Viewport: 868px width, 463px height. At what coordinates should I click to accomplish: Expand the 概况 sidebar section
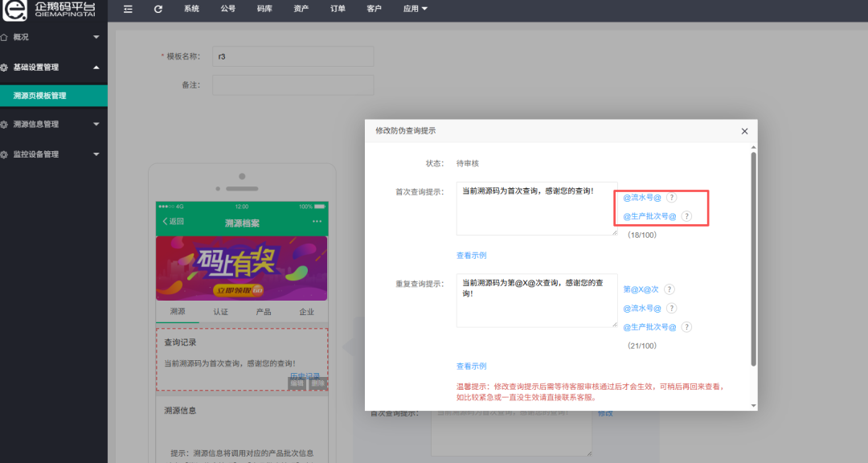click(x=53, y=37)
